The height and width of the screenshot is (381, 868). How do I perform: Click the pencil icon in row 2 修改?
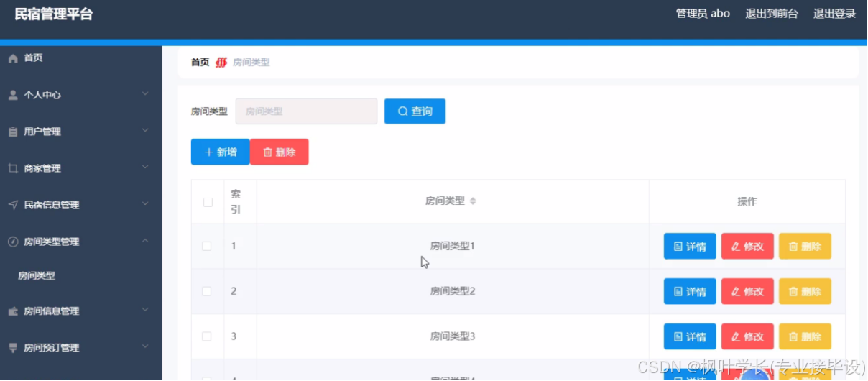[736, 292]
